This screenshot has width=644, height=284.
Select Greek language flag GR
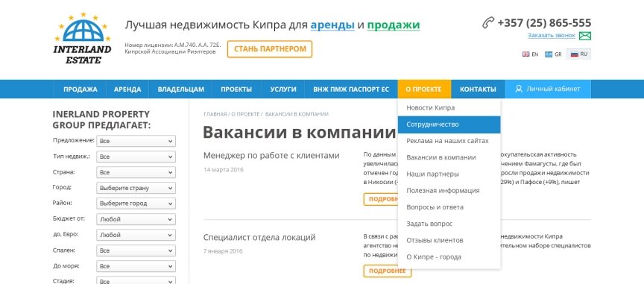point(553,54)
